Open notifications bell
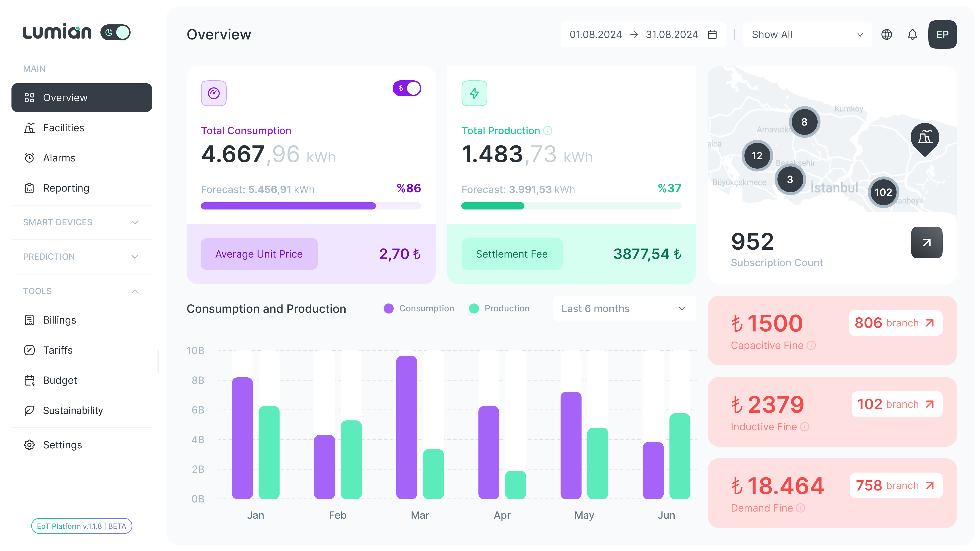This screenshot has height=551, width=980. pos(912,35)
